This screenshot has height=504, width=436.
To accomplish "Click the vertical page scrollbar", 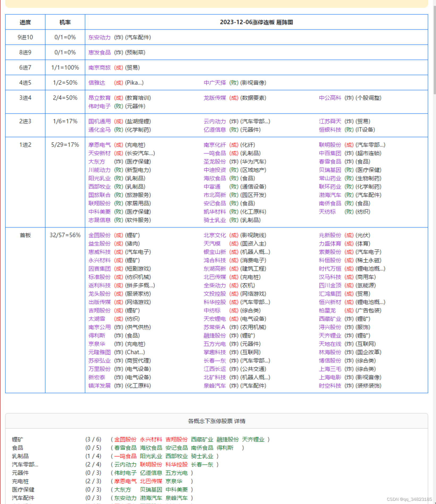I will coord(434,50).
